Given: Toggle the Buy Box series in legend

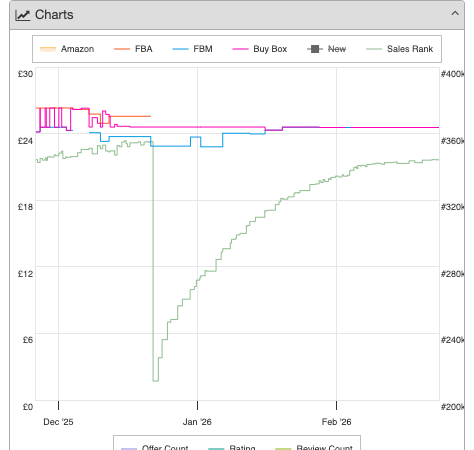Looking at the screenshot, I should [x=260, y=49].
